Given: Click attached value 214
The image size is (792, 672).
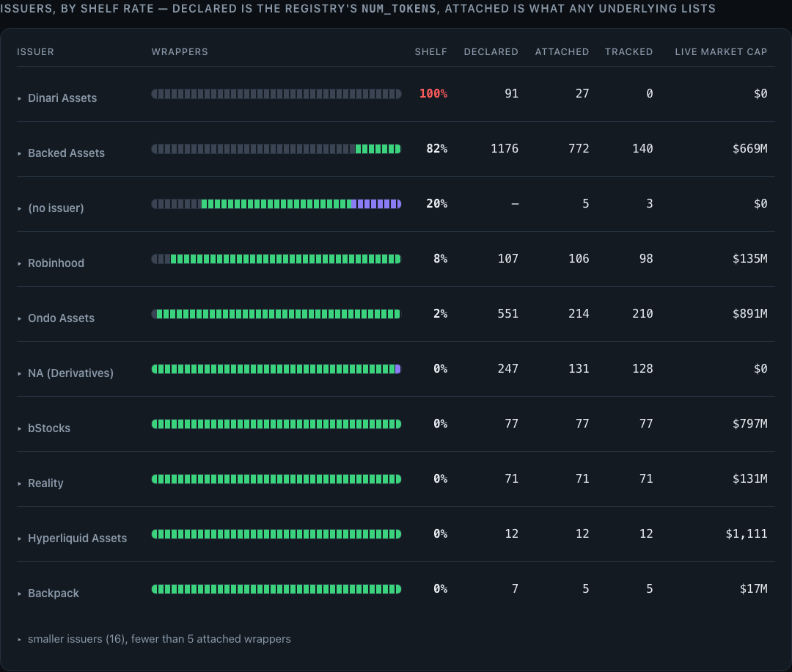Looking at the screenshot, I should point(579,314).
